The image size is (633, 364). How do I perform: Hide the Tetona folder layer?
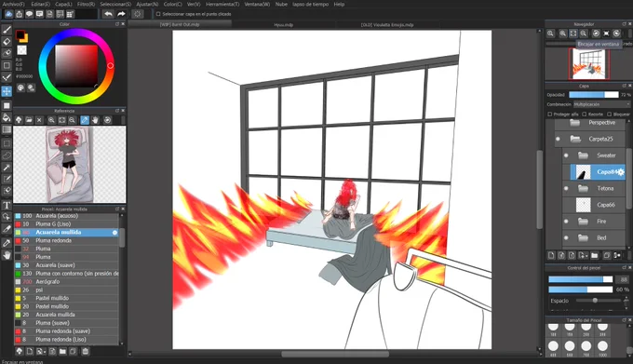tap(566, 188)
